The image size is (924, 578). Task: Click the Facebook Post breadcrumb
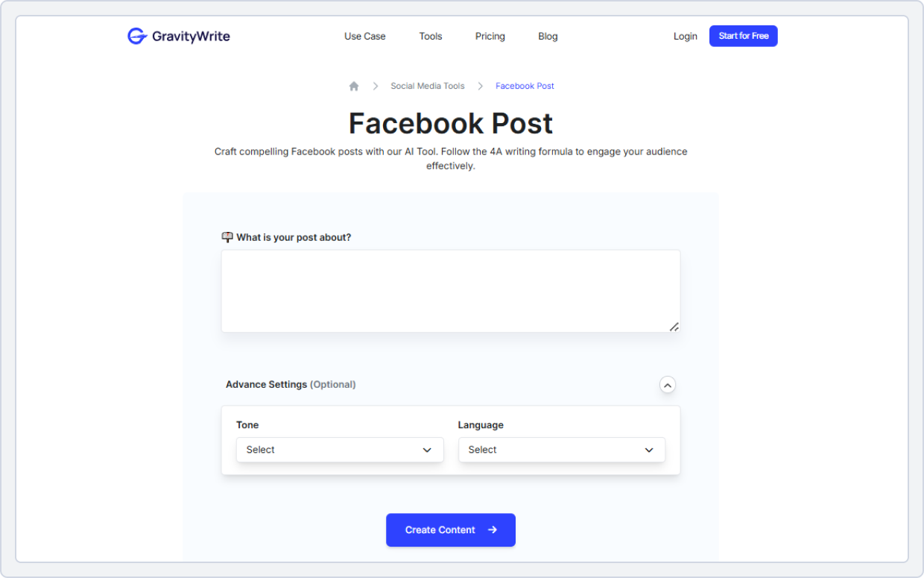tap(525, 86)
